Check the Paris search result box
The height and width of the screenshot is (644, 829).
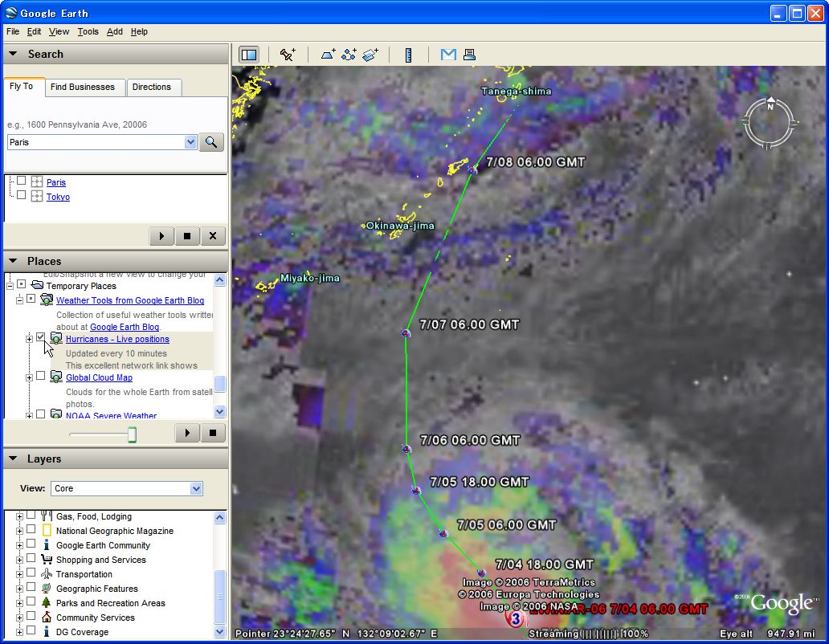point(21,181)
